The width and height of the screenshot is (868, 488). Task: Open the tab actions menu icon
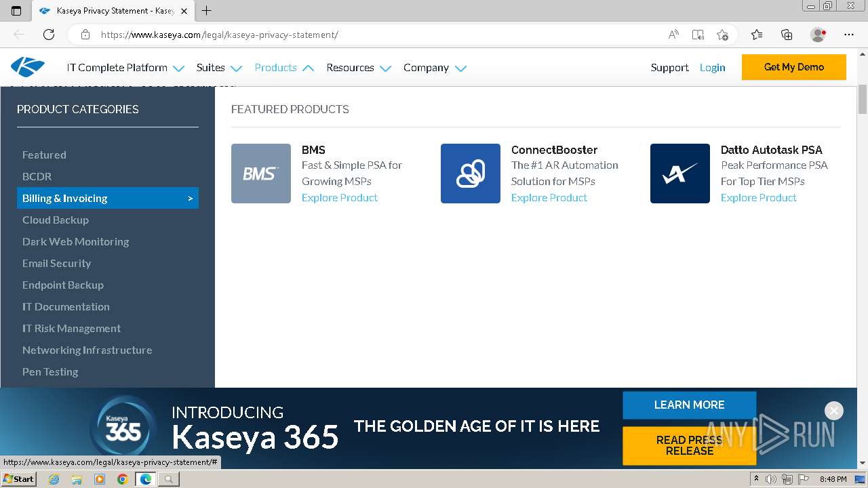(16, 11)
